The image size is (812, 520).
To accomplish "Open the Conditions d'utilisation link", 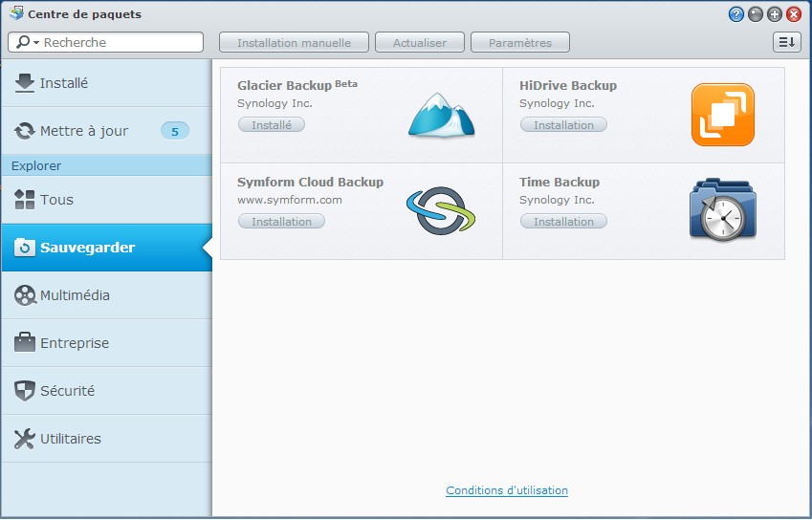I will pos(507,490).
